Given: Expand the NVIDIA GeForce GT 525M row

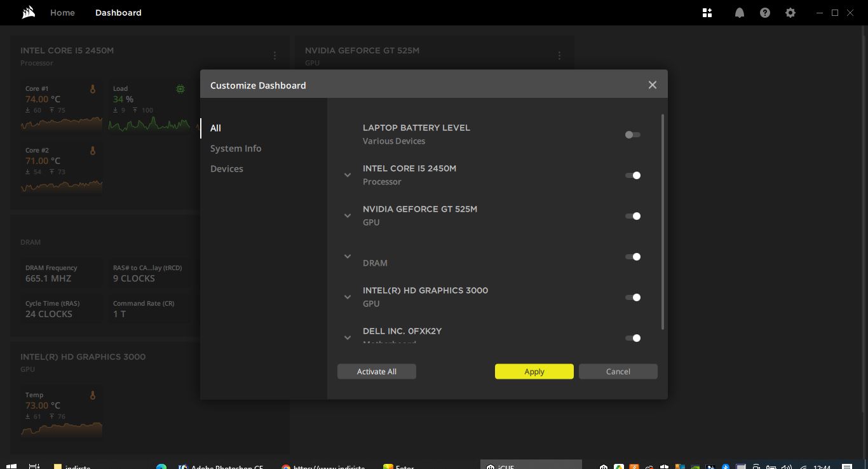Looking at the screenshot, I should [348, 215].
